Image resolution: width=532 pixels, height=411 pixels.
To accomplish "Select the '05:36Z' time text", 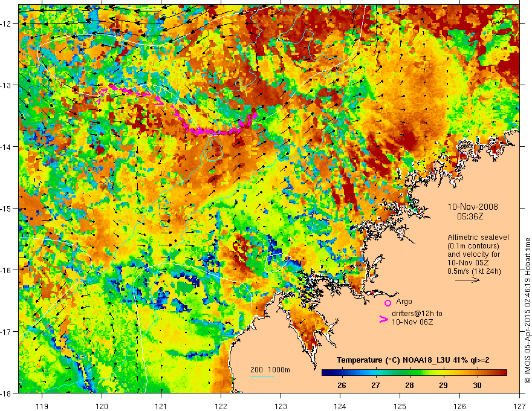I will [470, 216].
